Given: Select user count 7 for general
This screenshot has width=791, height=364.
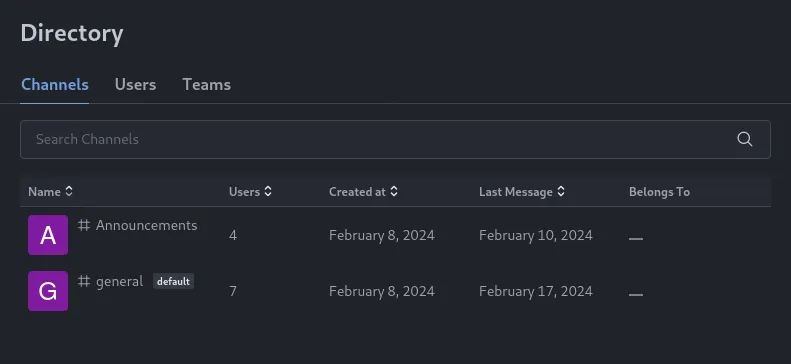Looking at the screenshot, I should 233,291.
